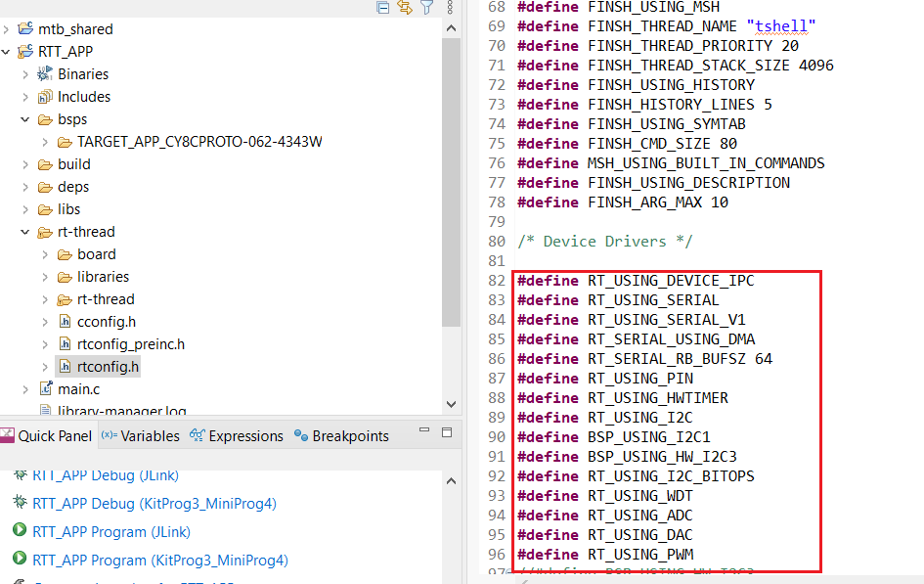Screen dimensions: 924x584
Task: Switch to the Variables tab
Action: [139, 435]
